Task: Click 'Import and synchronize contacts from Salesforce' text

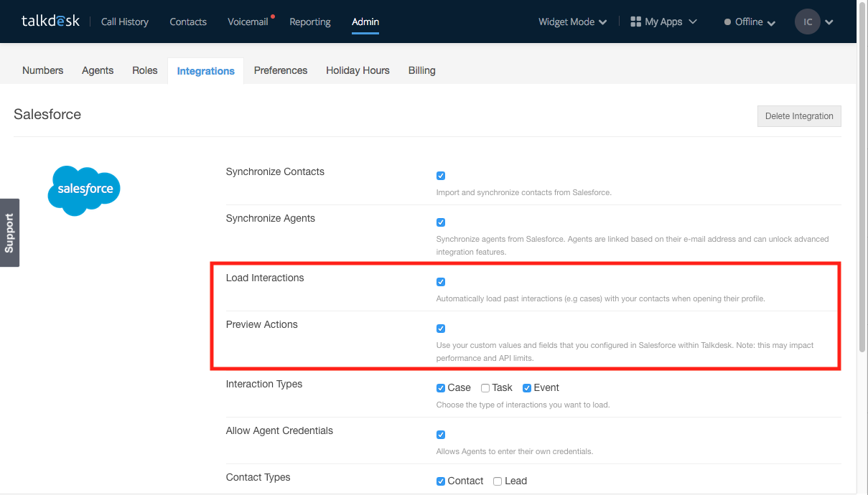Action: 524,192
